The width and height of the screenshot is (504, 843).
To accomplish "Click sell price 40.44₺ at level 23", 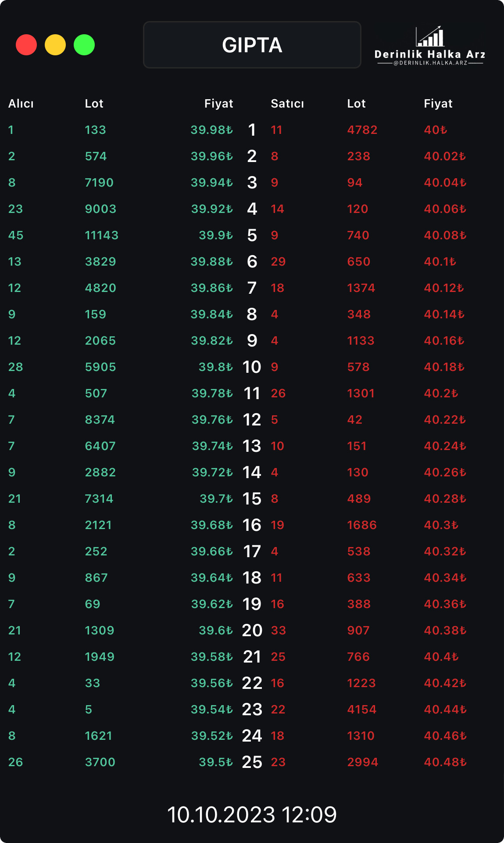I will click(445, 710).
